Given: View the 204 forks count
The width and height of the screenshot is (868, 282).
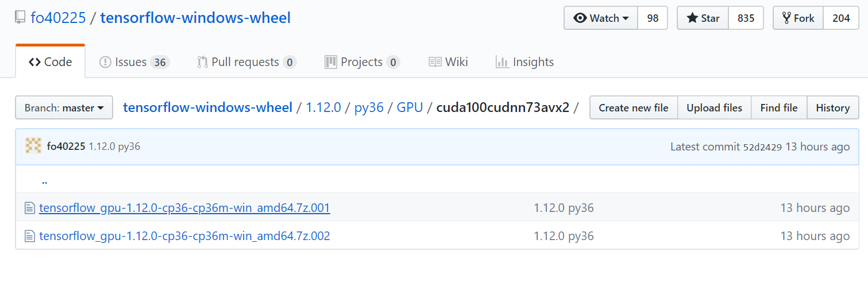Looking at the screenshot, I should tap(841, 18).
